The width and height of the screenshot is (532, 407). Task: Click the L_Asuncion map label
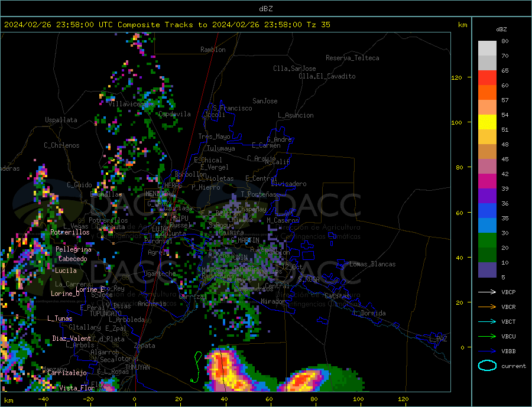pos(296,115)
